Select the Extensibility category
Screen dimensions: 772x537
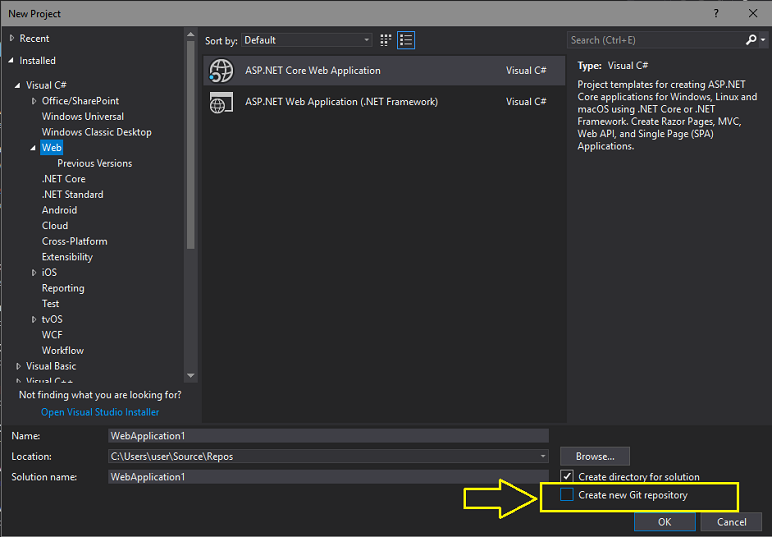click(x=67, y=257)
